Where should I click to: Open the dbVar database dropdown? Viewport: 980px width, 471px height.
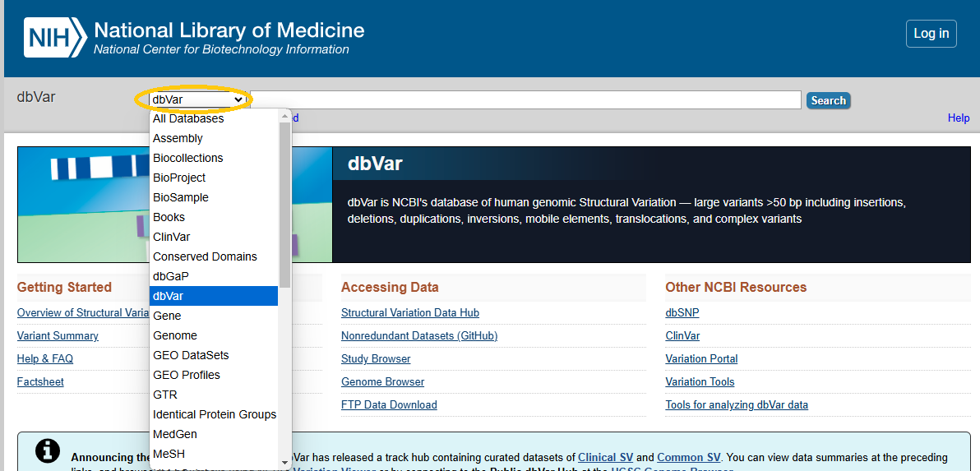(x=197, y=99)
